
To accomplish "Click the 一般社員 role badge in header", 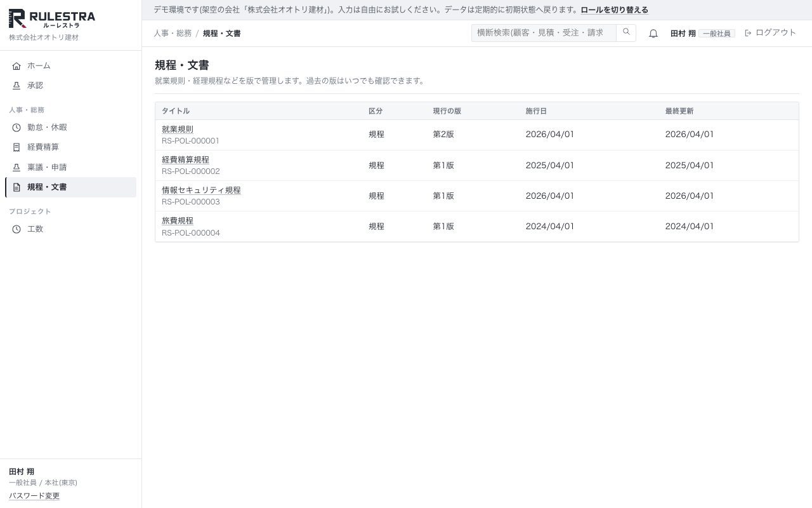I will (x=717, y=34).
